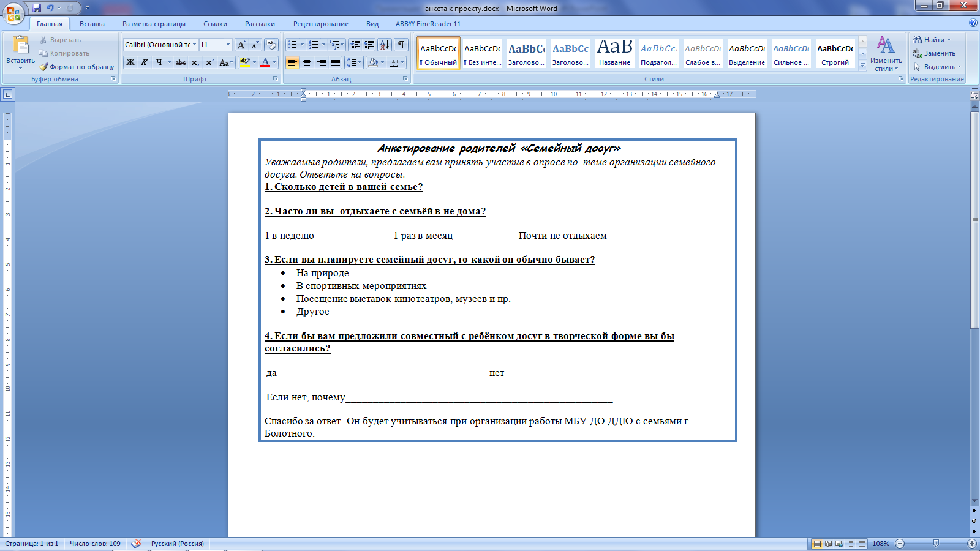Undo last action in quick access toolbar
The image size is (980, 551).
50,8
